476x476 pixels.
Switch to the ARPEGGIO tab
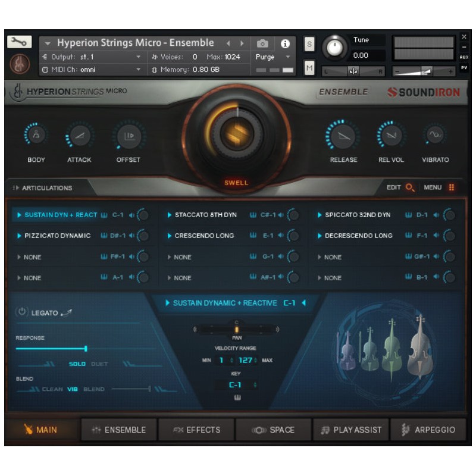pyautogui.click(x=430, y=429)
